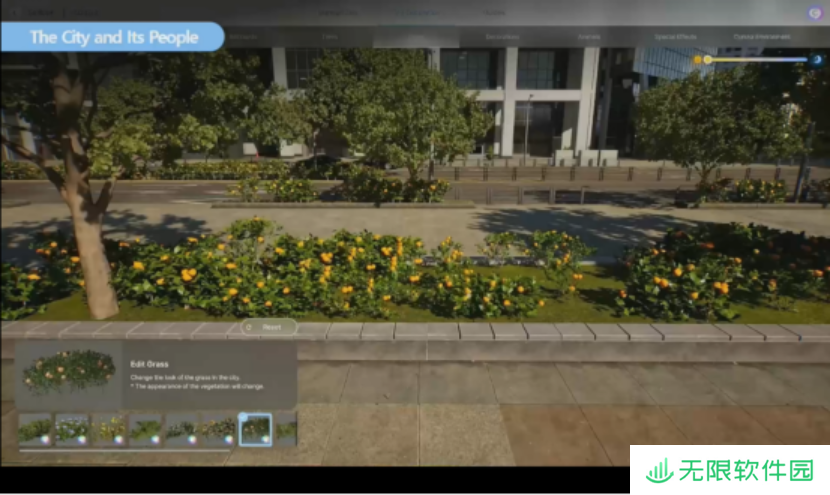Select the first plain green grass thumbnail
Image resolution: width=830 pixels, height=495 pixels.
(35, 429)
